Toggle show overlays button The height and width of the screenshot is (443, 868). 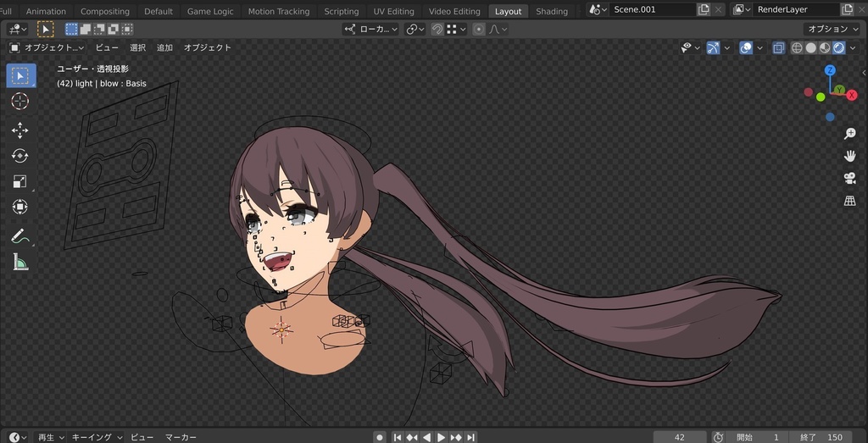click(x=746, y=48)
